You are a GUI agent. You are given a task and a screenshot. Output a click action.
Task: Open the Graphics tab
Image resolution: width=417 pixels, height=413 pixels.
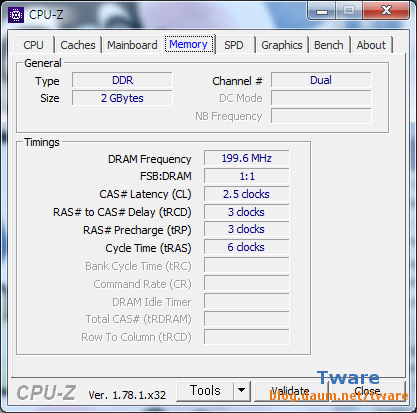click(x=282, y=45)
